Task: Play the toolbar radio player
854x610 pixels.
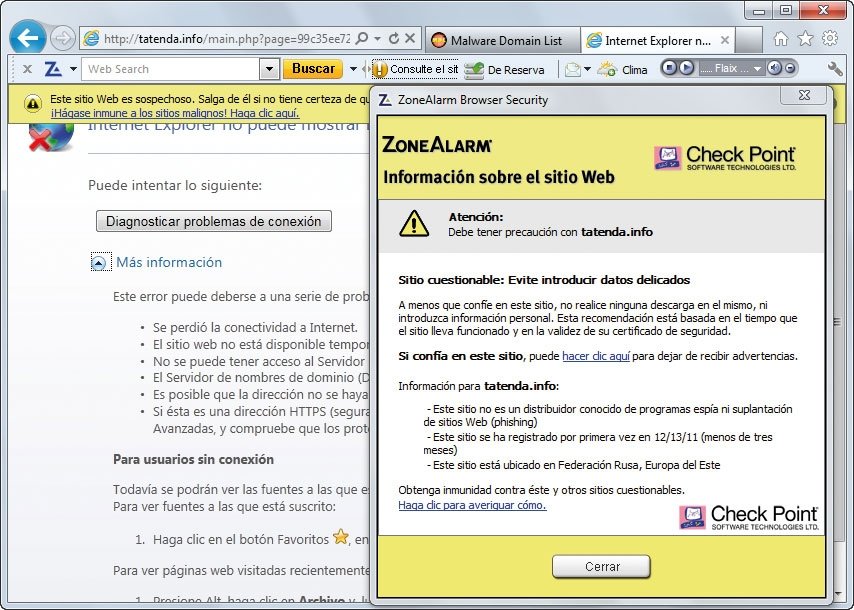Action: (x=687, y=68)
